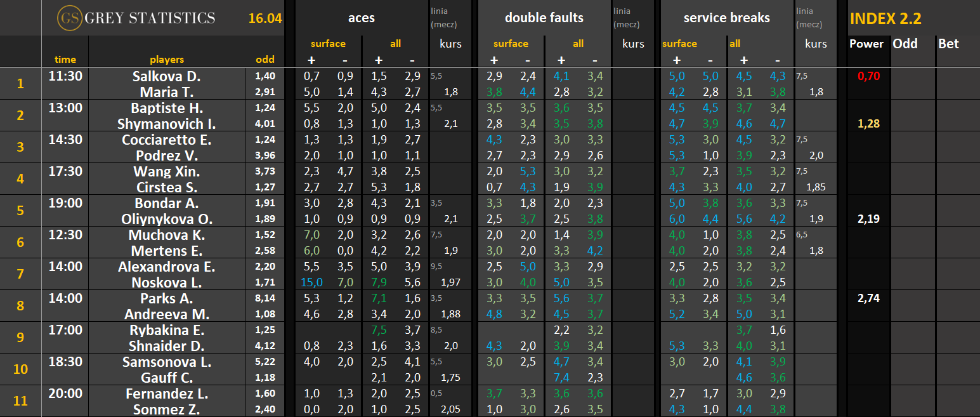This screenshot has width=980, height=417.
Task: Click the double faults section header
Action: [544, 18]
